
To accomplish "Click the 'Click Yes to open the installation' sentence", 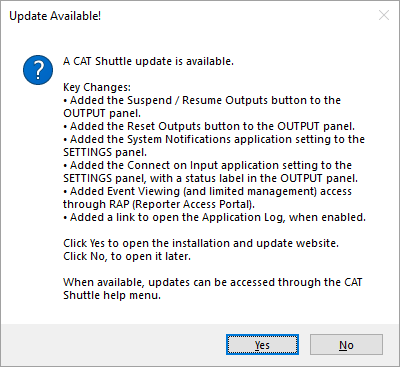I will point(201,243).
